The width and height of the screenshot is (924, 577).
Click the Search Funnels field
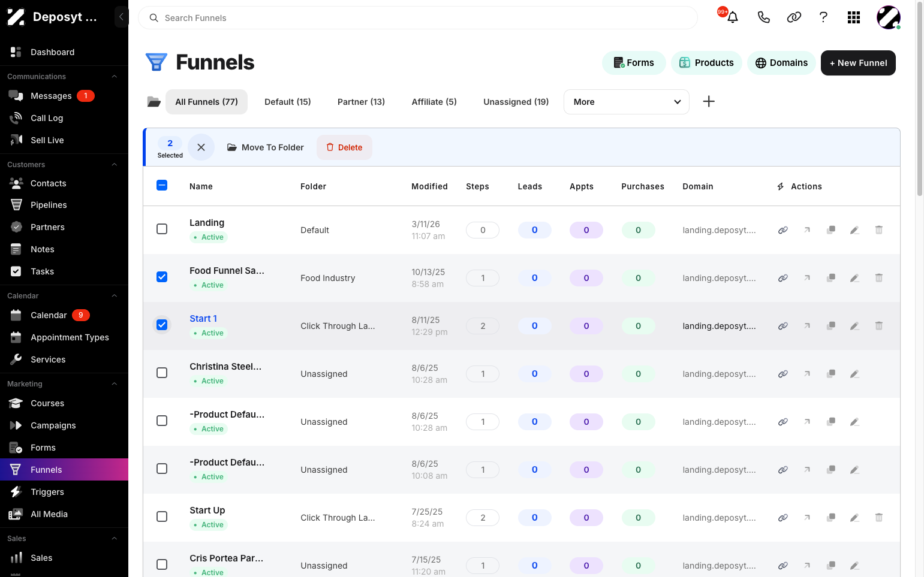(418, 18)
